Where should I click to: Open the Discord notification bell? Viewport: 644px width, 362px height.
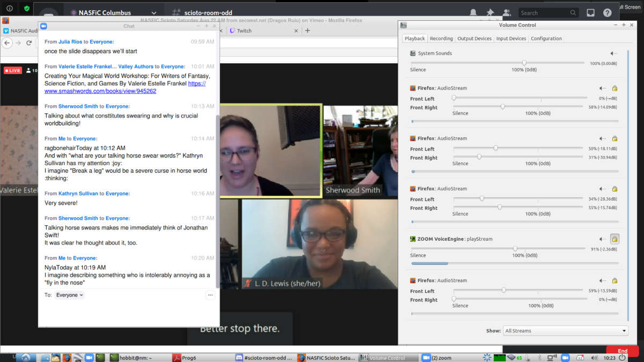click(x=473, y=13)
